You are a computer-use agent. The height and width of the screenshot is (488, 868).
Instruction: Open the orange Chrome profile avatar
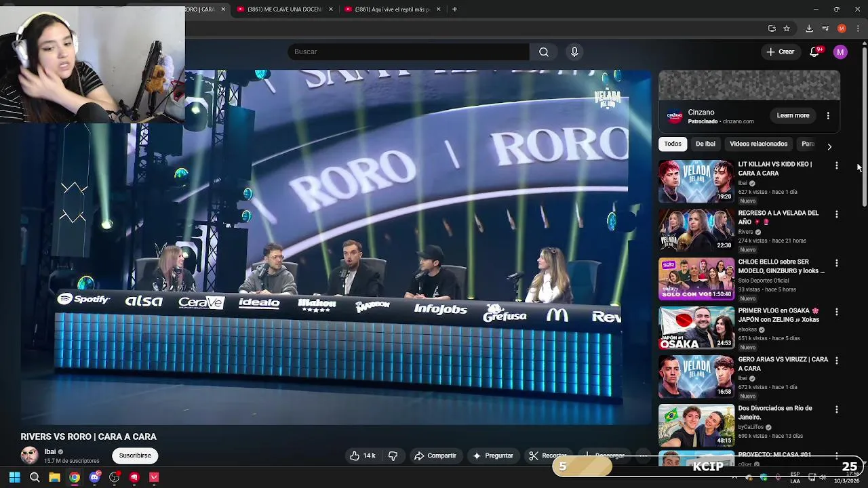click(x=842, y=28)
